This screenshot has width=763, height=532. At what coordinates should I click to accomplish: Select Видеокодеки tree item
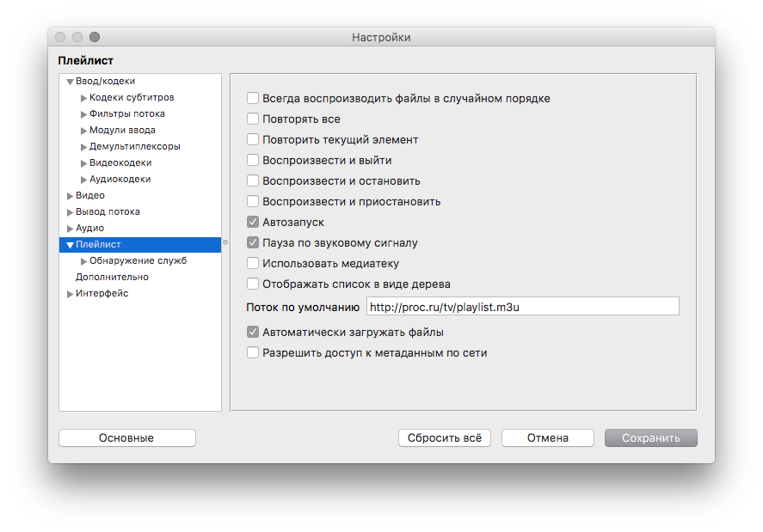[120, 163]
